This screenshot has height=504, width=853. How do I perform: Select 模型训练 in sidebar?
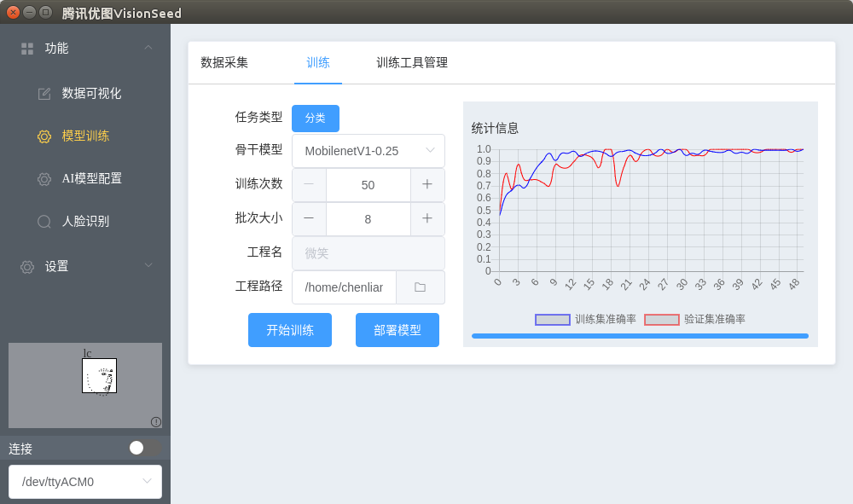[85, 136]
